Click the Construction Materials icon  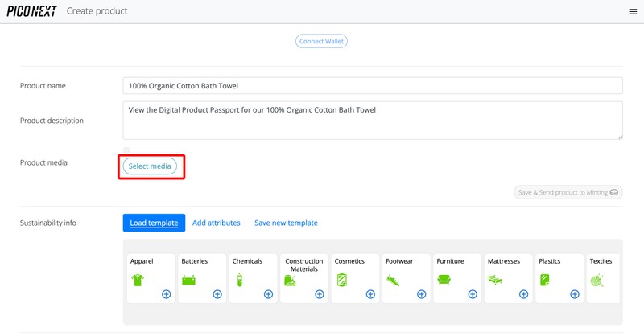pyautogui.click(x=290, y=281)
